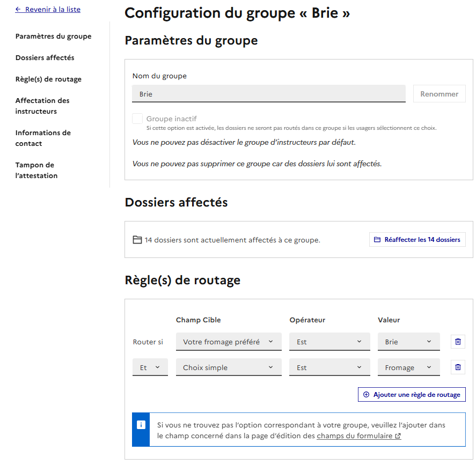Click Réaffecter les 14 dossiers button
The image size is (476, 465).
(x=417, y=240)
